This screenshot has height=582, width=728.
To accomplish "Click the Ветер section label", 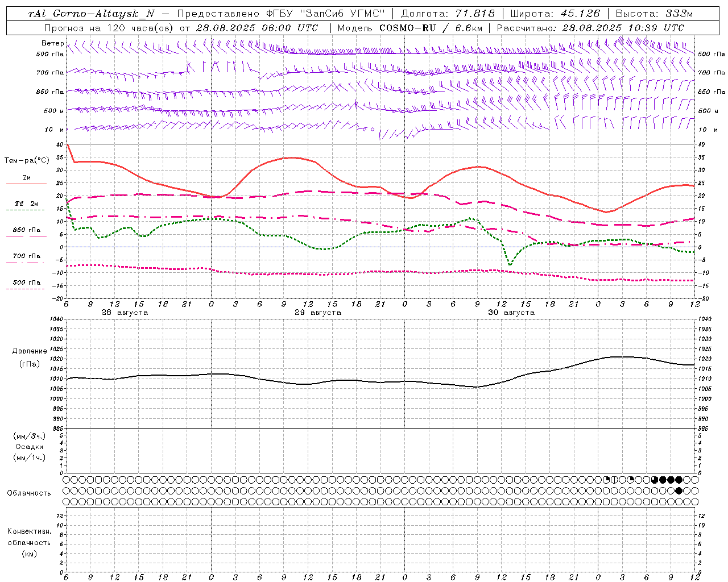I will coord(52,43).
